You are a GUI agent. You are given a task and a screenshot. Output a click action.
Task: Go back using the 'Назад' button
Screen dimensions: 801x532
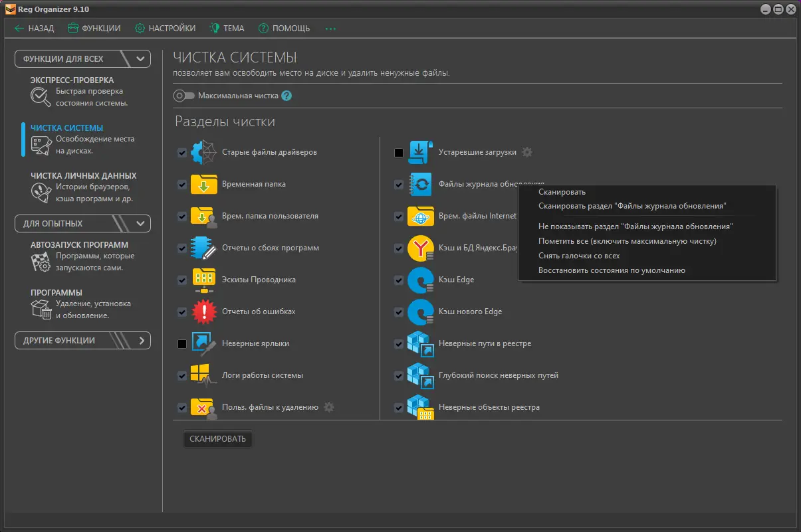pyautogui.click(x=35, y=29)
